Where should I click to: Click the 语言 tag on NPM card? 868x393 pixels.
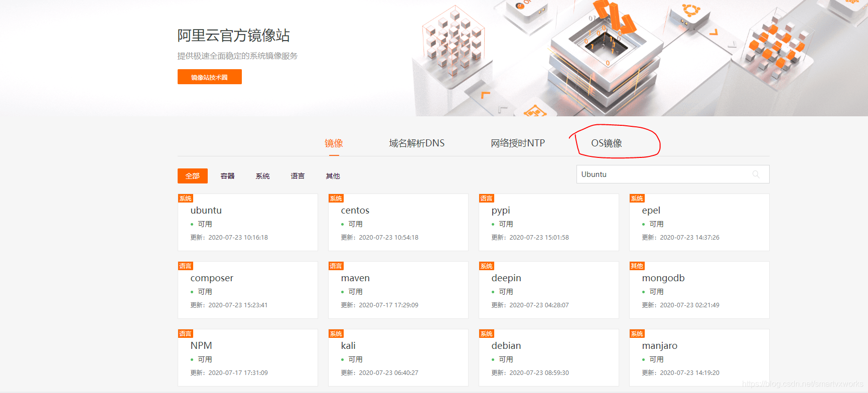(186, 334)
